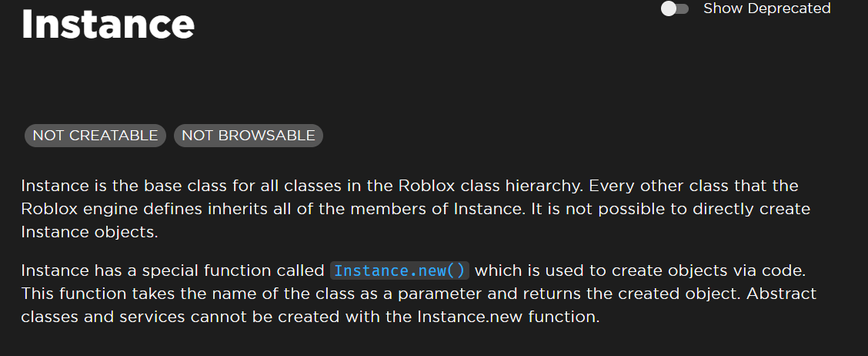Click the words 'Instance.new function.' in the last line

pyautogui.click(x=509, y=317)
